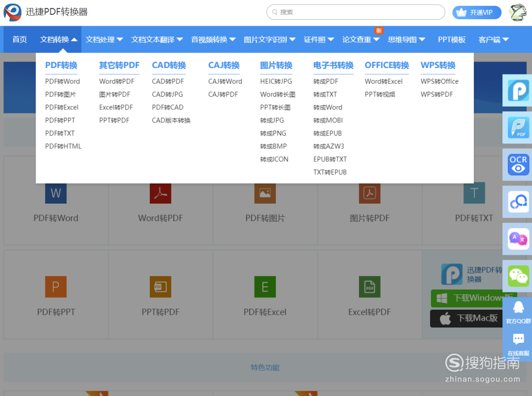This screenshot has width=532, height=396.
Task: Click the 搜索 input field
Action: click(356, 12)
